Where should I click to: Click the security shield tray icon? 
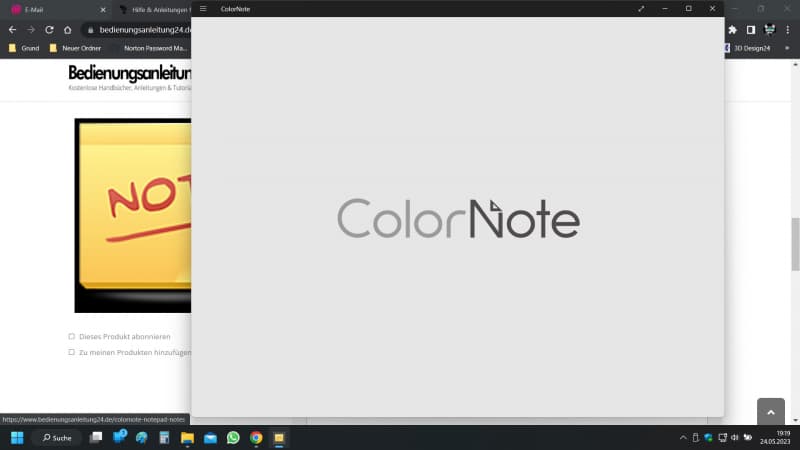(x=708, y=438)
